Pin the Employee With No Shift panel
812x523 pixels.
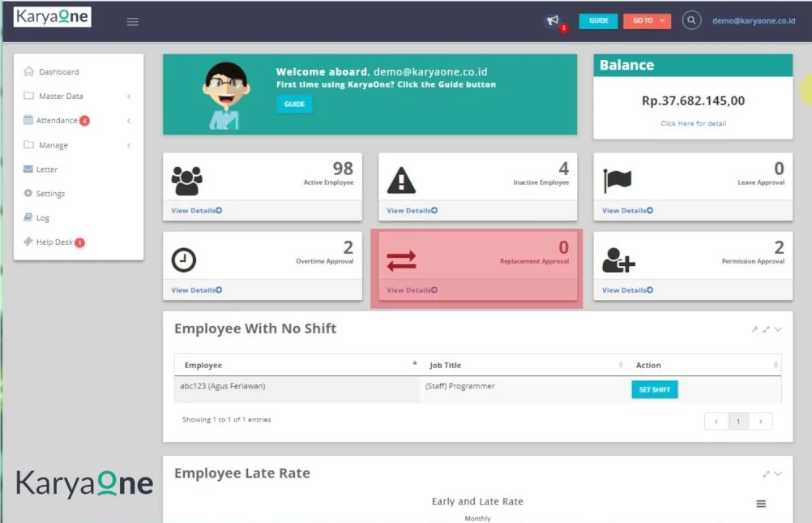(755, 329)
